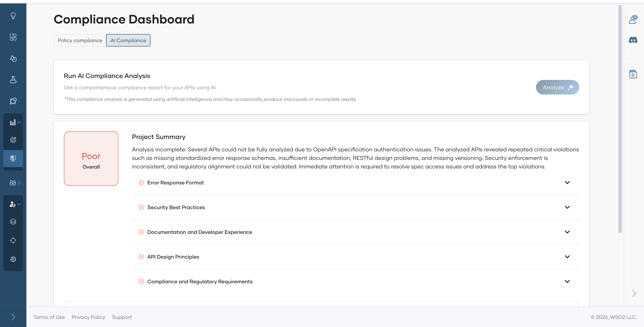
Task: Expand the API Design Principles chevron
Action: [567, 257]
